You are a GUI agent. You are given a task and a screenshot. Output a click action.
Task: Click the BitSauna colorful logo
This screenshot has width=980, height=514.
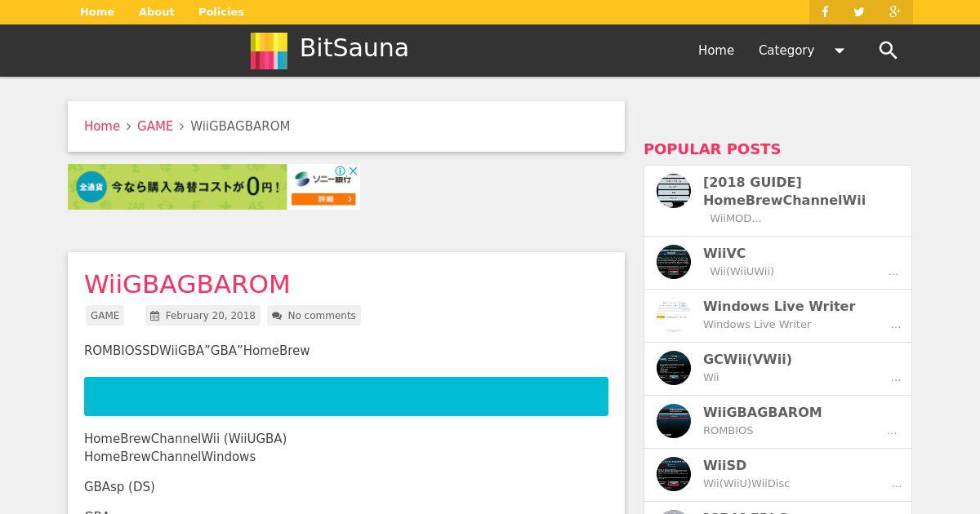[269, 51]
